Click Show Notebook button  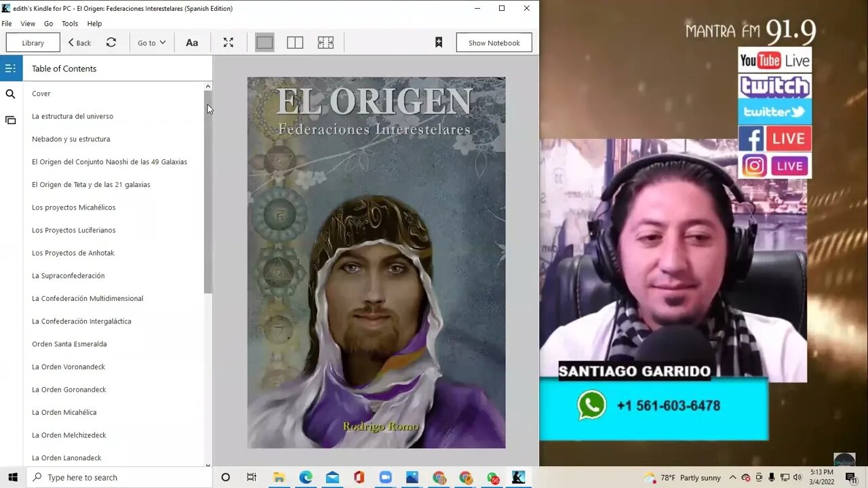(x=494, y=43)
